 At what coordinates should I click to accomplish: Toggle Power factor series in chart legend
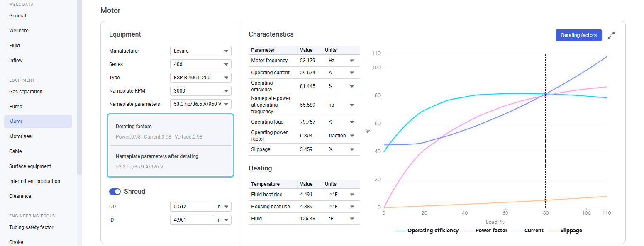[485, 231]
